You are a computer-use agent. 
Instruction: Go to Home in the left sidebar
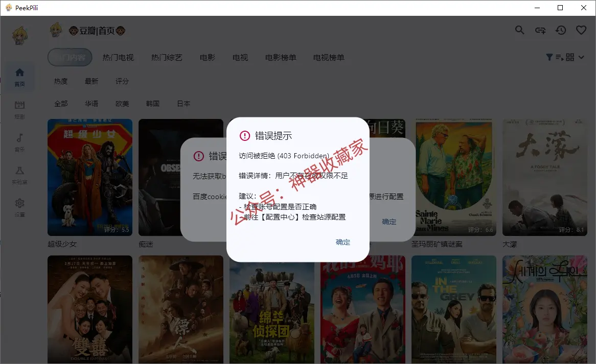click(19, 78)
